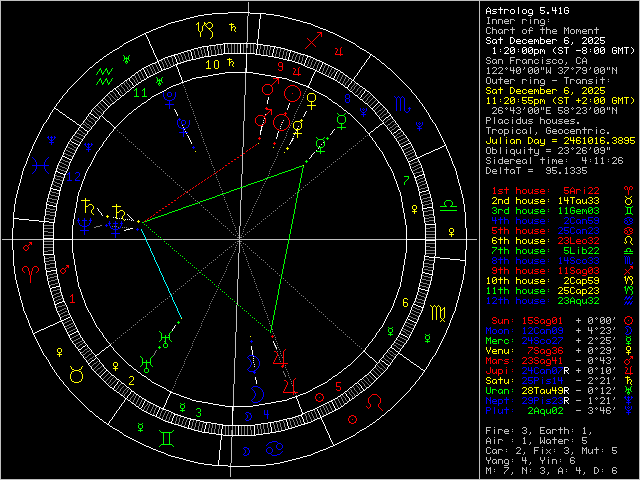Select the 10th house cusp row in sidebar
Viewport: 640px width, 480px height.
(x=539, y=281)
